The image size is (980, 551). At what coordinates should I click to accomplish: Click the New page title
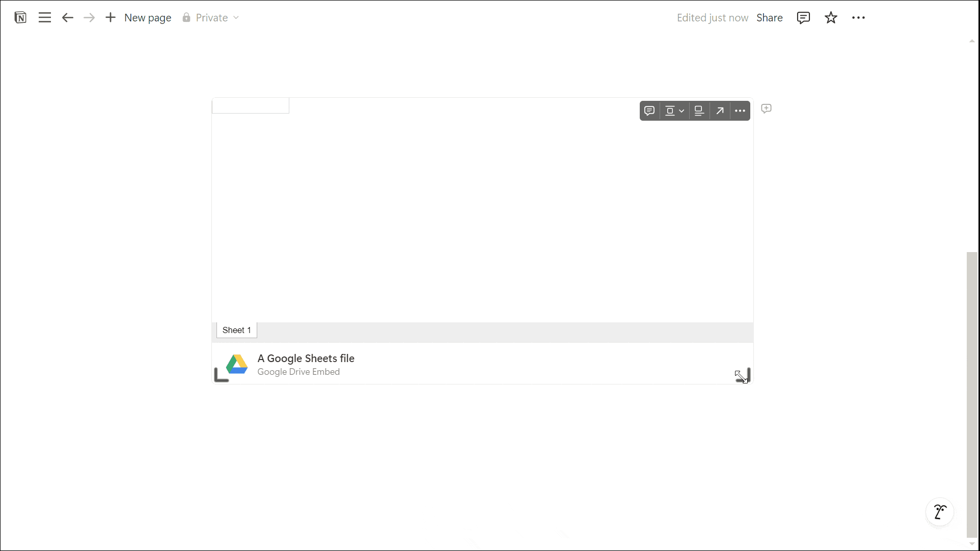coord(148,18)
